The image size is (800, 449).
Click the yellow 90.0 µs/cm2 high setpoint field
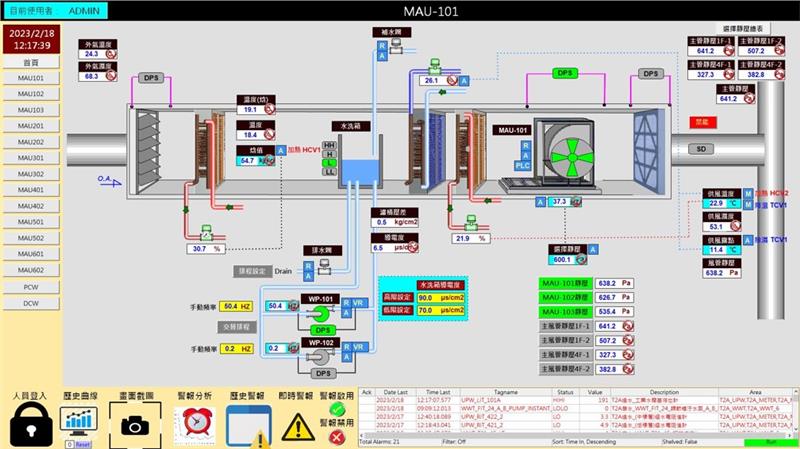(441, 297)
